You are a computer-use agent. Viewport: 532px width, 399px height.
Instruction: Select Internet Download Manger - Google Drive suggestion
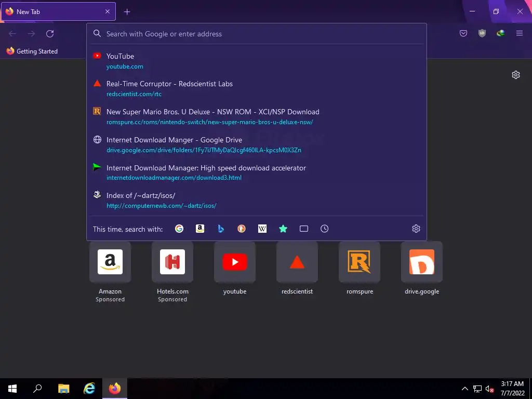[x=257, y=145]
